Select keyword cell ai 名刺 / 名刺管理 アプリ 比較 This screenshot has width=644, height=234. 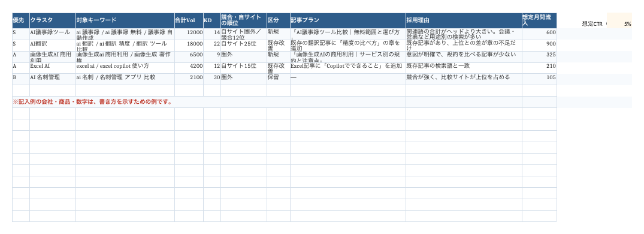(125, 79)
